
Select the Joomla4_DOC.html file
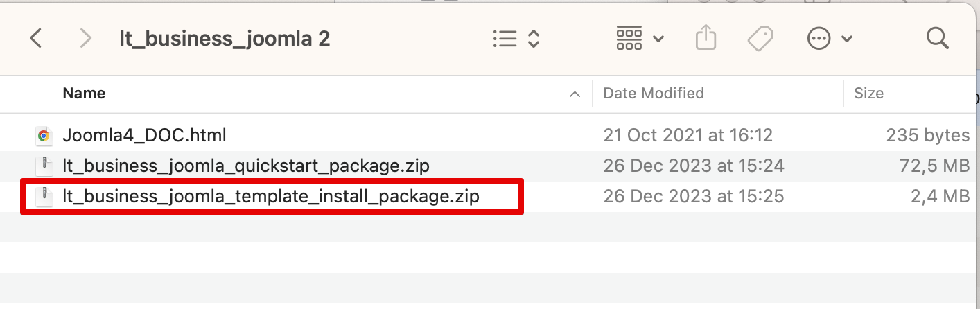coord(144,135)
